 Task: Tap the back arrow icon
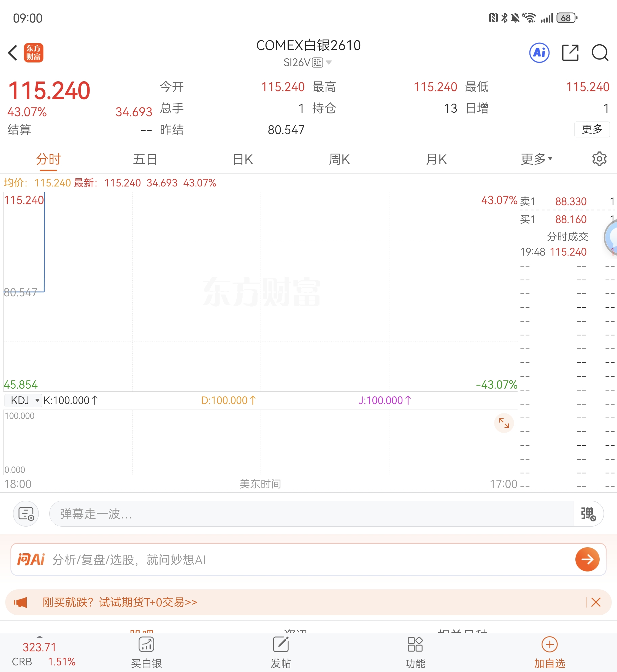point(13,53)
